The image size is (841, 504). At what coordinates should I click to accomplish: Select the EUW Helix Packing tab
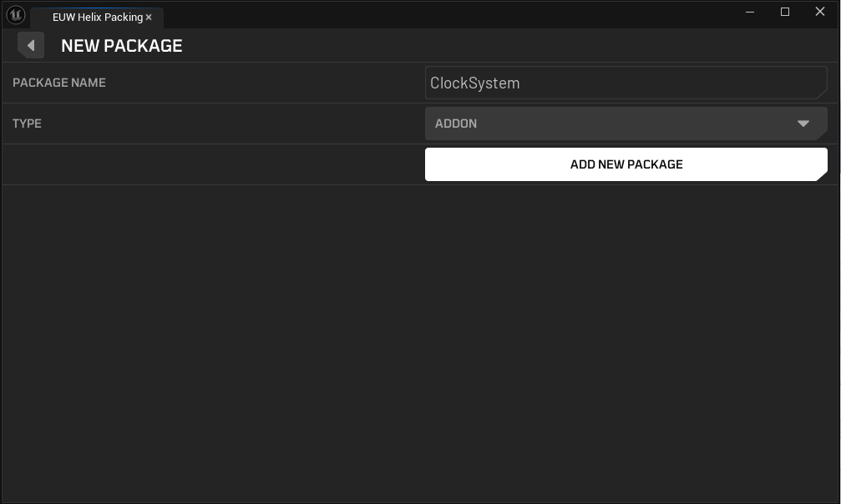96,18
